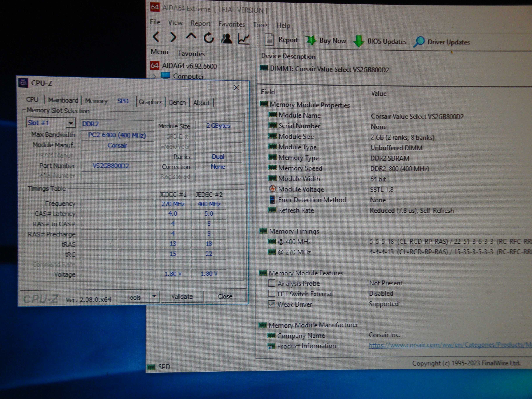
Task: Click the Product Information icon
Action: tap(271, 346)
